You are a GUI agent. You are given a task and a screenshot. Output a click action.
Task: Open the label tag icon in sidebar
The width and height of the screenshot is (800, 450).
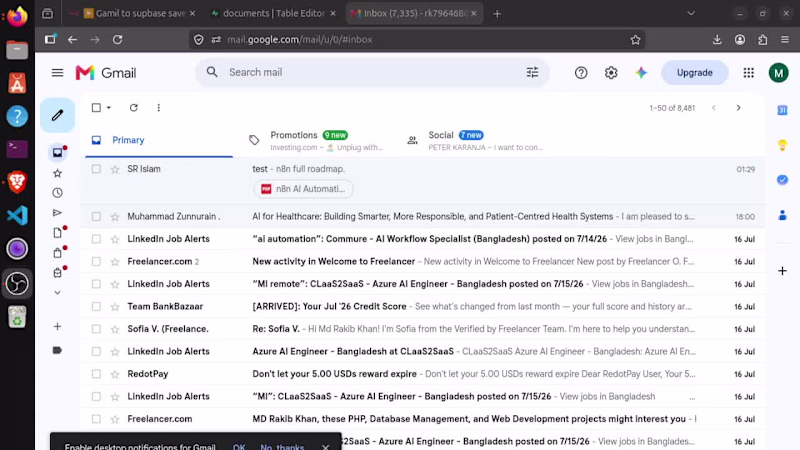click(57, 351)
